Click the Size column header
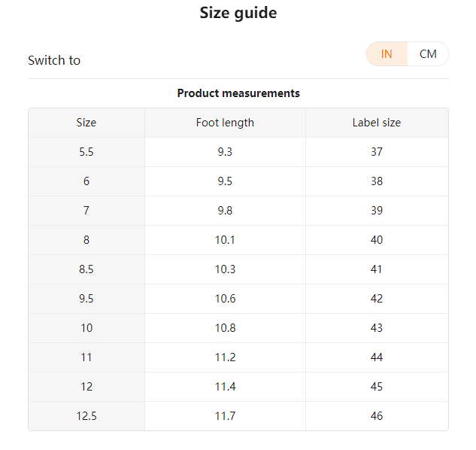476x450 pixels. tap(86, 123)
